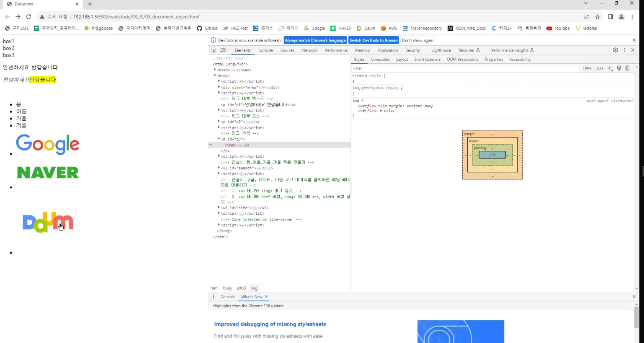Open the Event Listeners tab
The width and height of the screenshot is (644, 343).
pos(427,60)
